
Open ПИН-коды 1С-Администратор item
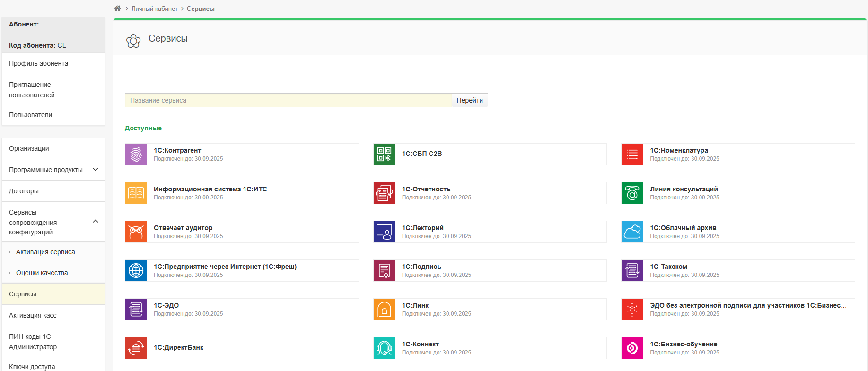point(53,341)
